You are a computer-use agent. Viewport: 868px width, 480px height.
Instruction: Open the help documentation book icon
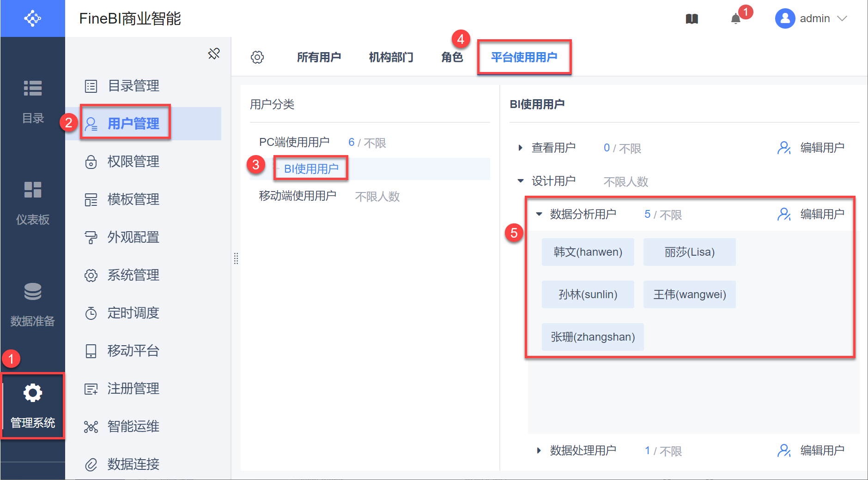point(692,19)
